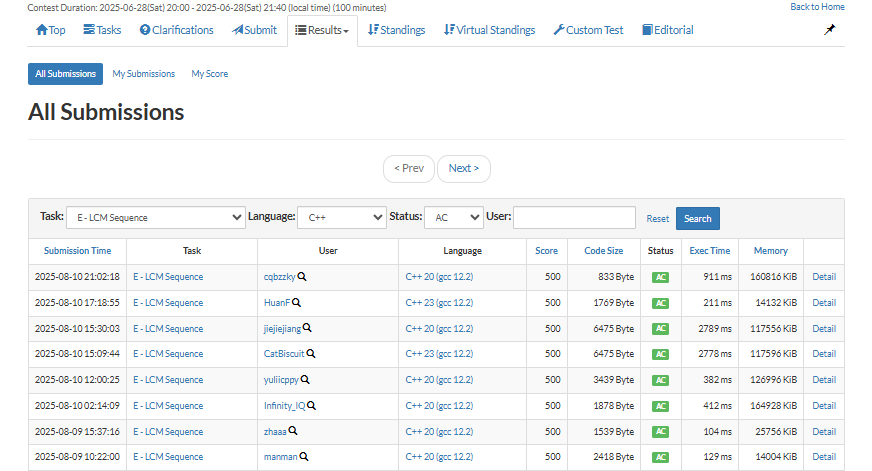Image resolution: width=872 pixels, height=471 pixels.
Task: Click 164928 KiB memory cell
Action: click(773, 406)
